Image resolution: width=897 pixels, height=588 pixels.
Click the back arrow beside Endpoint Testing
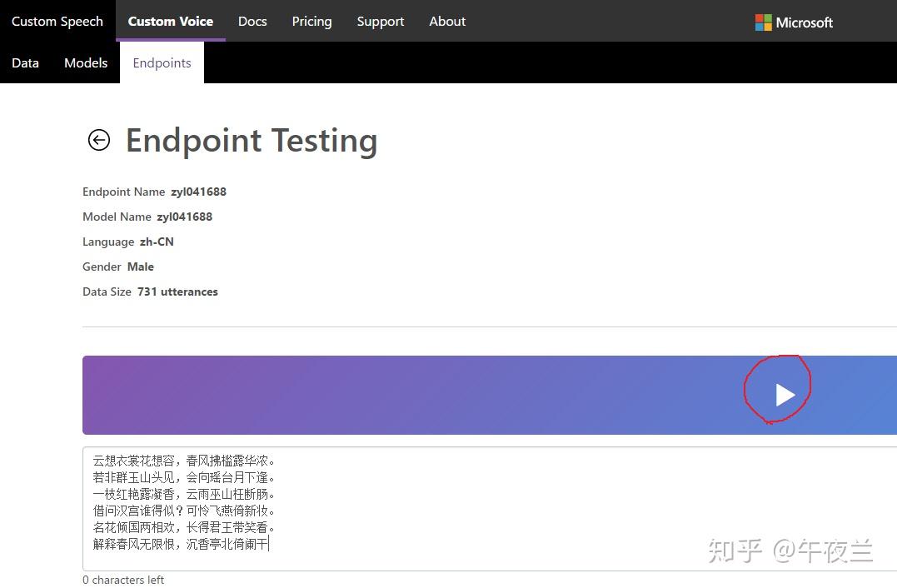click(99, 140)
